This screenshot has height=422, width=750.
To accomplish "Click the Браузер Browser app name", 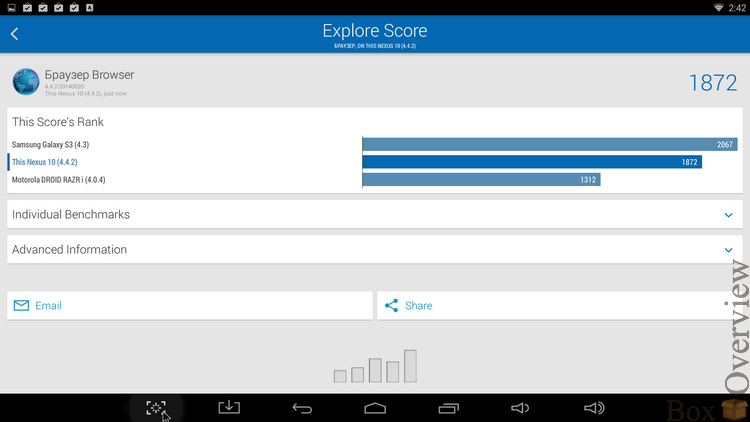I will (x=89, y=75).
